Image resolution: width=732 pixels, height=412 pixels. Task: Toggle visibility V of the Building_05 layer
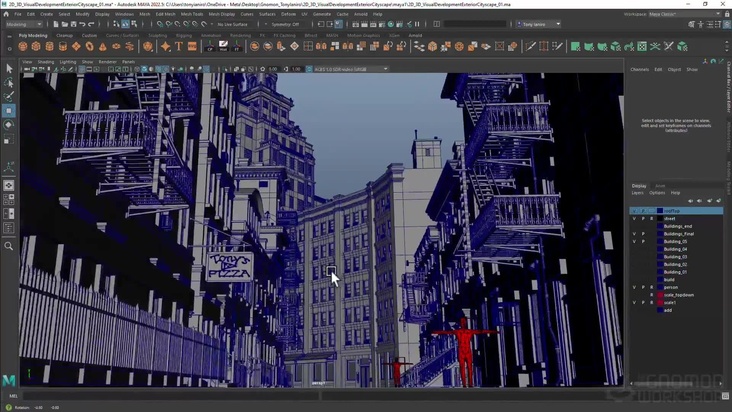[634, 241]
